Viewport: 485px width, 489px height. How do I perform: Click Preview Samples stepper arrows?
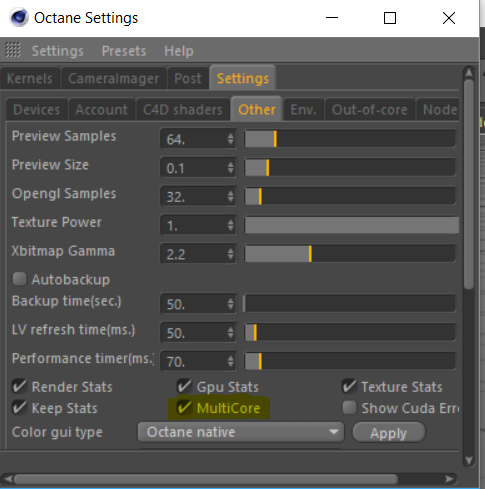(x=231, y=139)
